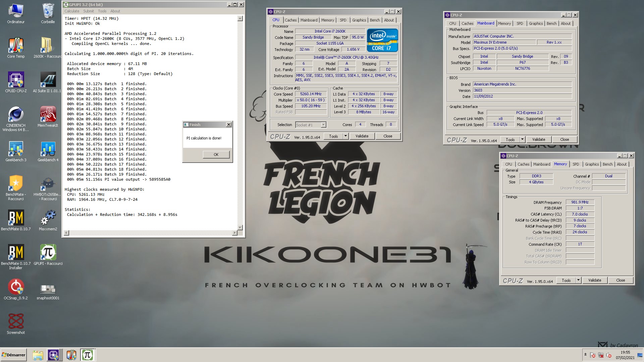Click the Command Rate 1T value
This screenshot has height=362, width=644.
pyautogui.click(x=580, y=244)
